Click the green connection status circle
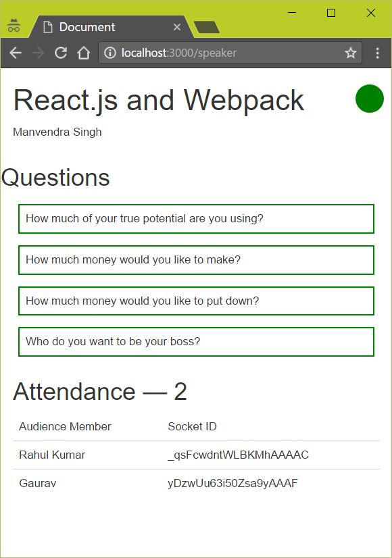This screenshot has width=392, height=558. tap(370, 99)
